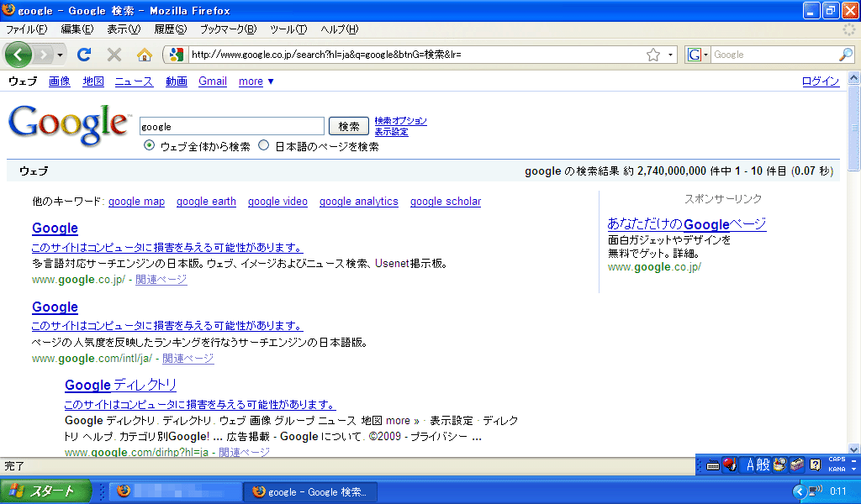Click the scrollbar down arrow
The image size is (861, 504).
tap(854, 449)
